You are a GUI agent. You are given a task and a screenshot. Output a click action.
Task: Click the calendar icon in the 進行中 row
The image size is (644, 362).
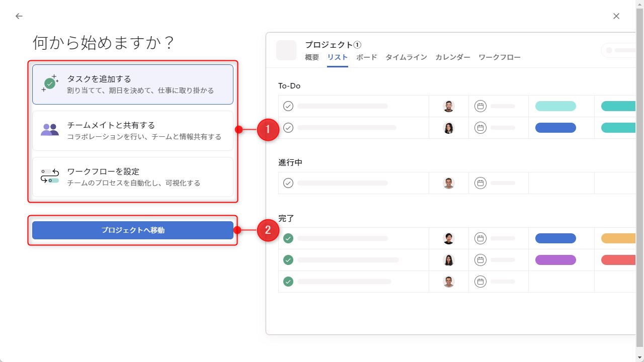pos(480,183)
